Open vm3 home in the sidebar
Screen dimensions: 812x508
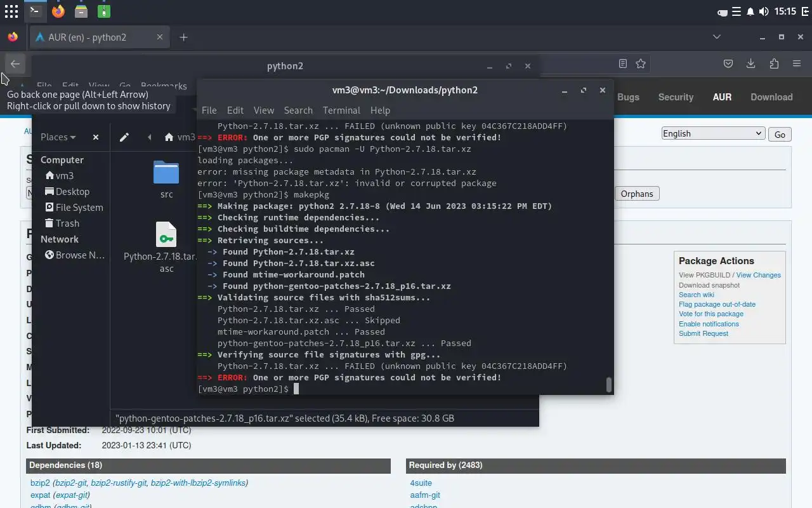click(59, 175)
